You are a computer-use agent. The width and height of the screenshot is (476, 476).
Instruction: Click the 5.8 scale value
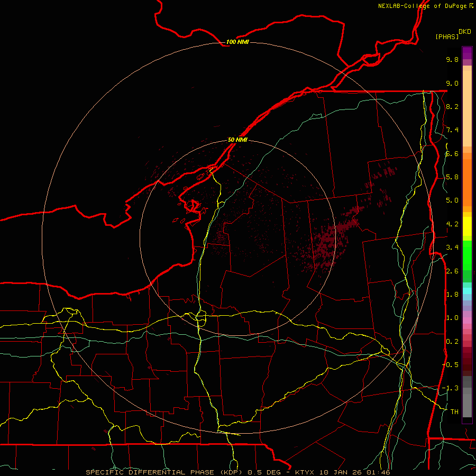click(x=452, y=177)
